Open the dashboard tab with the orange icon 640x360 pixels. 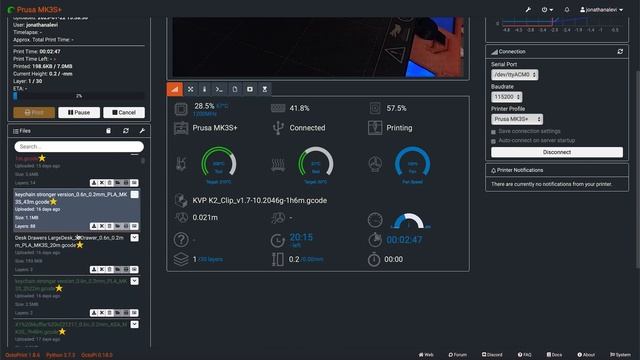174,89
